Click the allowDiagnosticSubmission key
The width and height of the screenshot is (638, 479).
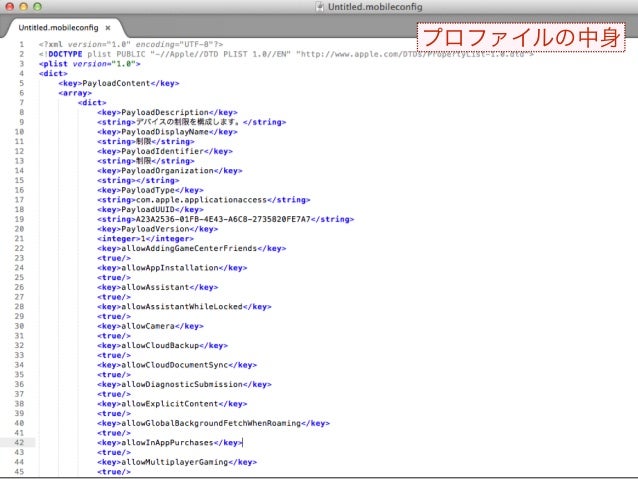point(184,385)
